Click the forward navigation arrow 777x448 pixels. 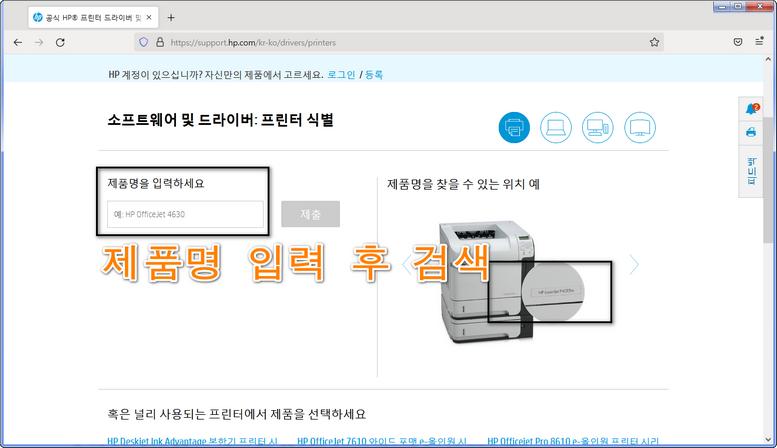(x=39, y=43)
